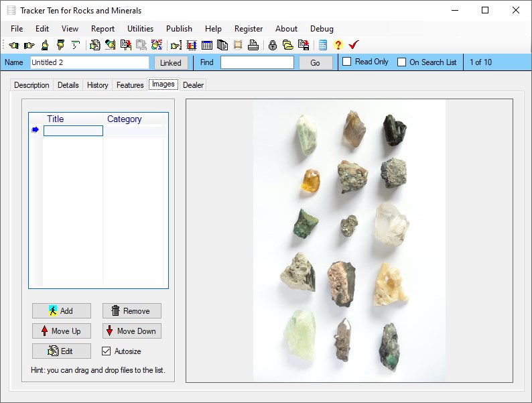Click the empty Title cell in the list

(73, 131)
